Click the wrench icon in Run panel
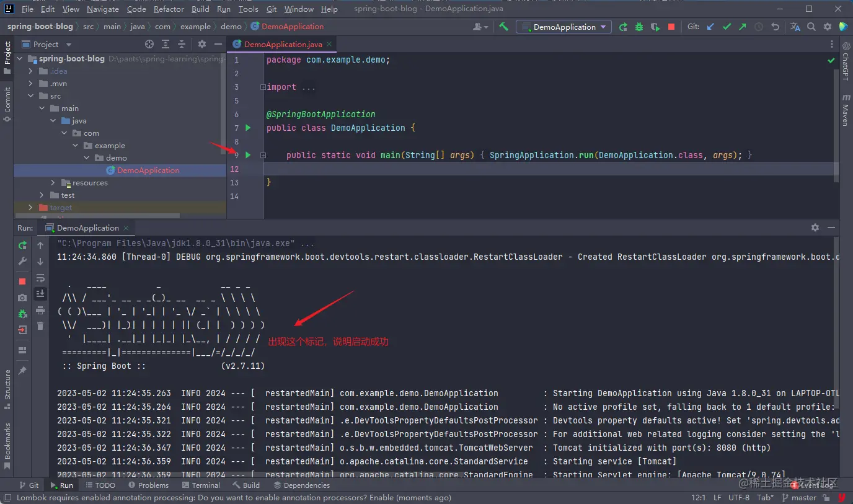 point(22,261)
